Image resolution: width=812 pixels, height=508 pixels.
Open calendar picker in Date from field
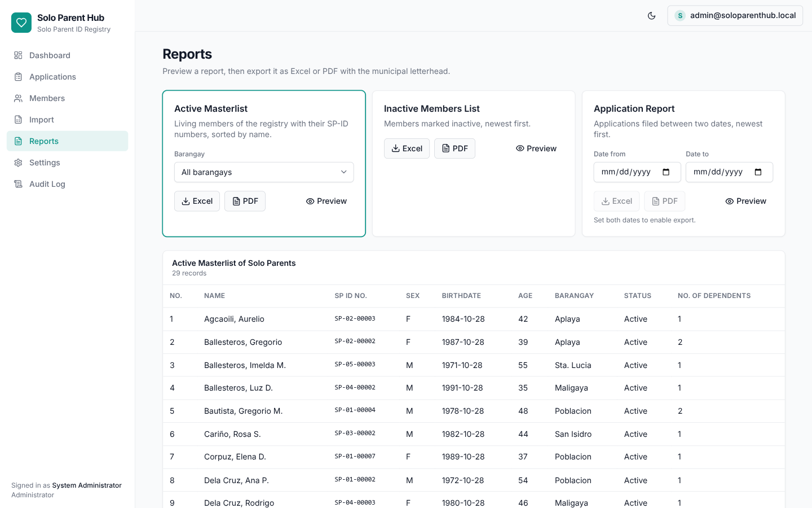pyautogui.click(x=666, y=172)
